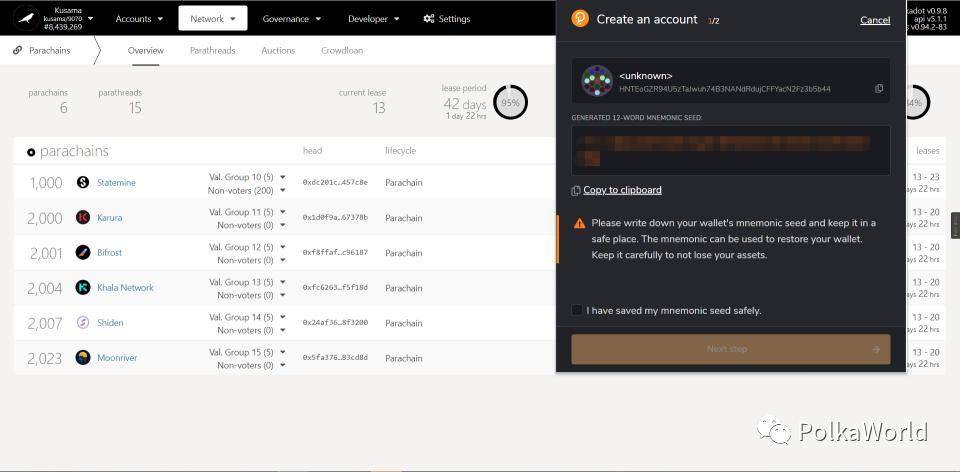The height and width of the screenshot is (472, 960).
Task: Click the Khala Network logo icon
Action: click(83, 287)
